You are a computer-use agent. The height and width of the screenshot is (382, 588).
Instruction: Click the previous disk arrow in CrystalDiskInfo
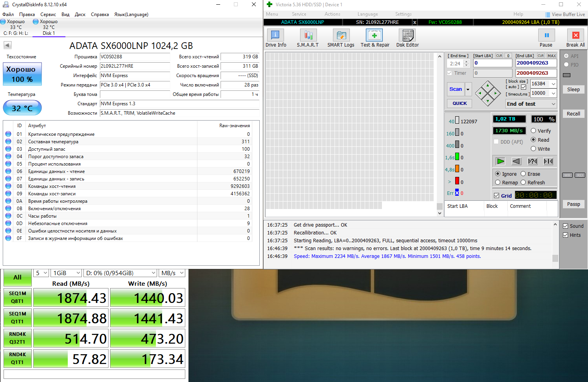[7, 45]
